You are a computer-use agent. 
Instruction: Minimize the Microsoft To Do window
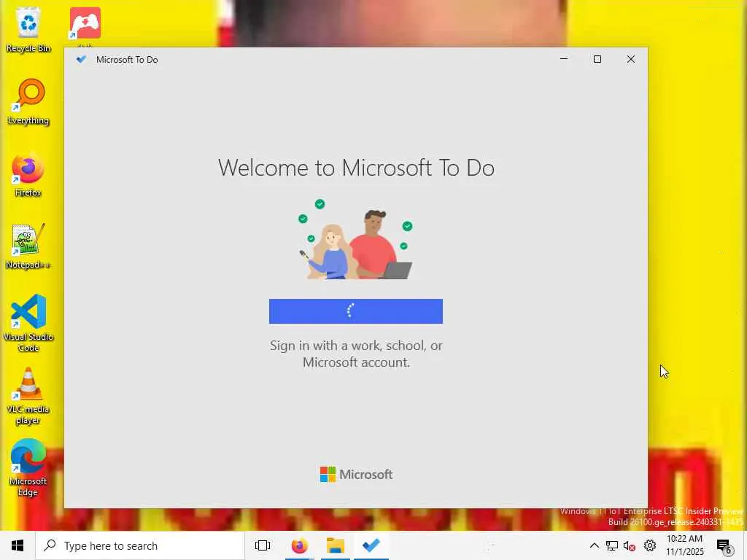(x=564, y=59)
